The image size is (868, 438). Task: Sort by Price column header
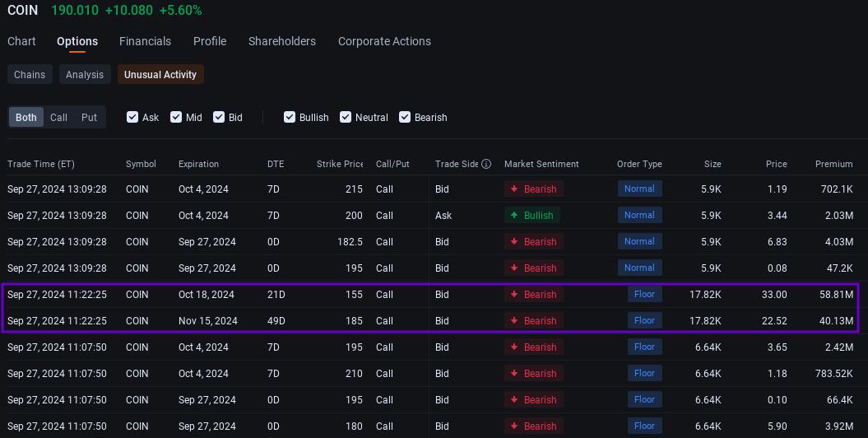[x=776, y=164]
